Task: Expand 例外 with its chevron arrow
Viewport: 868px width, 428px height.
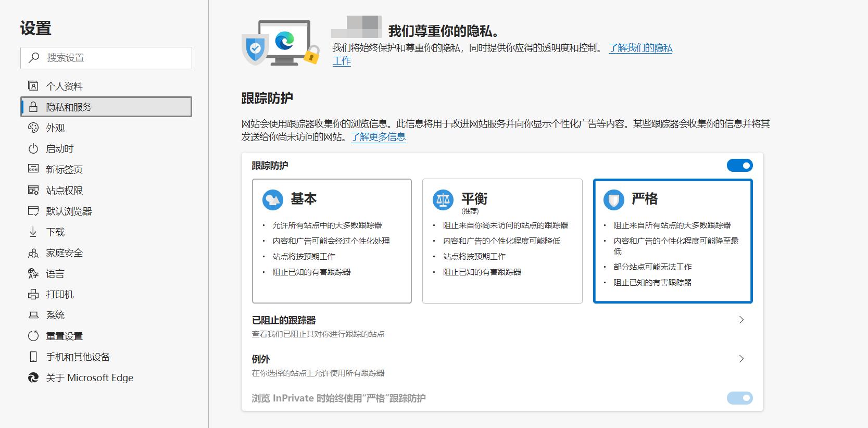Action: pyautogui.click(x=741, y=359)
